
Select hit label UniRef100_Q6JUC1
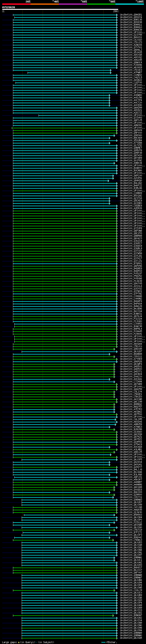tap(131, 560)
